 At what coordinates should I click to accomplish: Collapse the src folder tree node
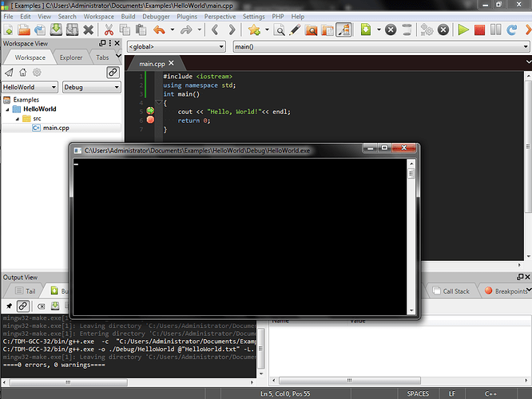pyautogui.click(x=17, y=118)
